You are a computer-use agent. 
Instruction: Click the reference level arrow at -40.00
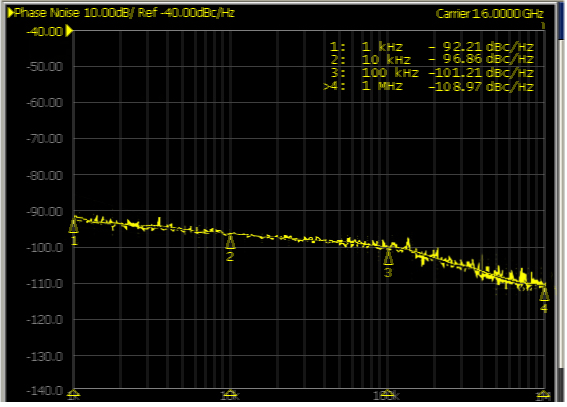[x=69, y=31]
